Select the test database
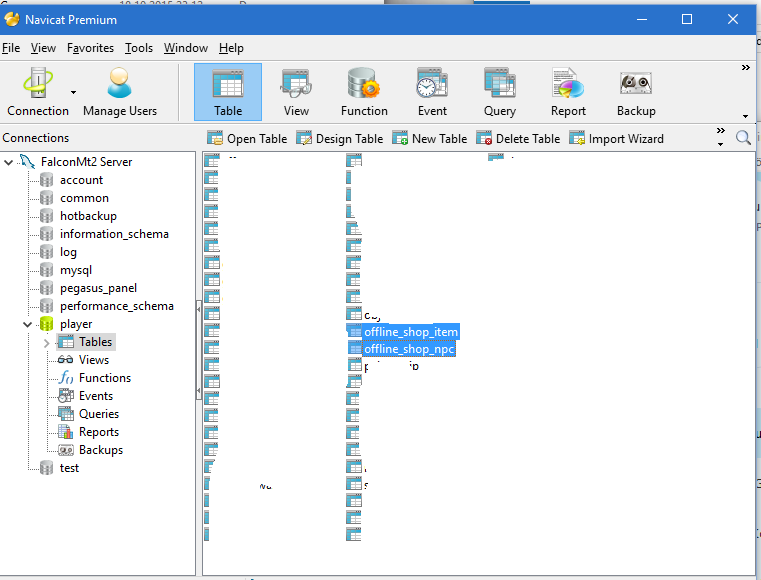The image size is (761, 580). click(x=69, y=468)
